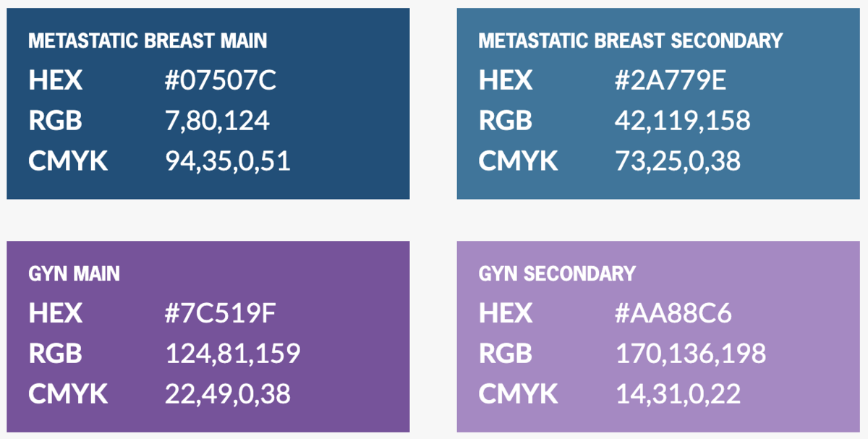Click the Metastatic Breast Main color swatch
868x439 pixels.
click(x=208, y=103)
